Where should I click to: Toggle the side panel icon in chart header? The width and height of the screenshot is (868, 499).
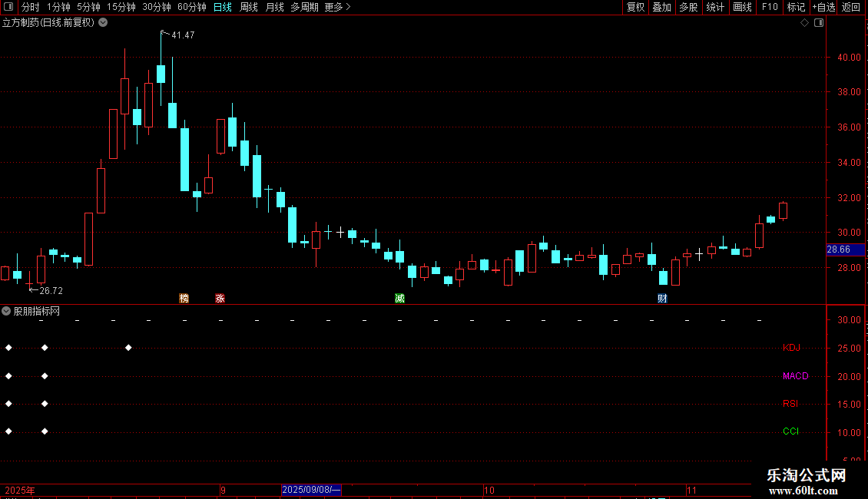(x=819, y=23)
